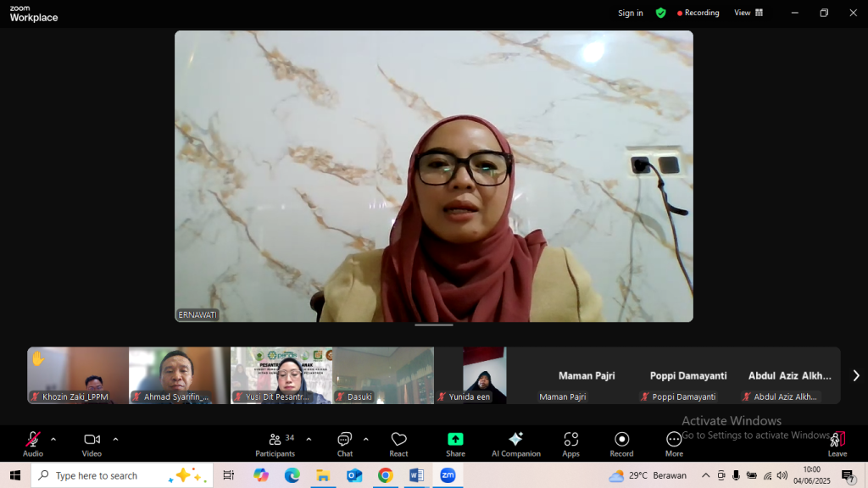This screenshot has width=868, height=488.
Task: Click the Meet Now tray icon
Action: coord(721,475)
